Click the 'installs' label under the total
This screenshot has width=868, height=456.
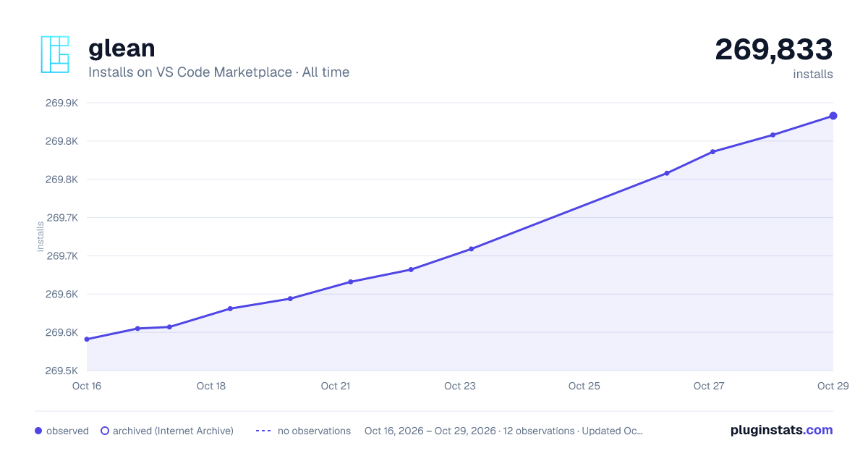tap(813, 74)
